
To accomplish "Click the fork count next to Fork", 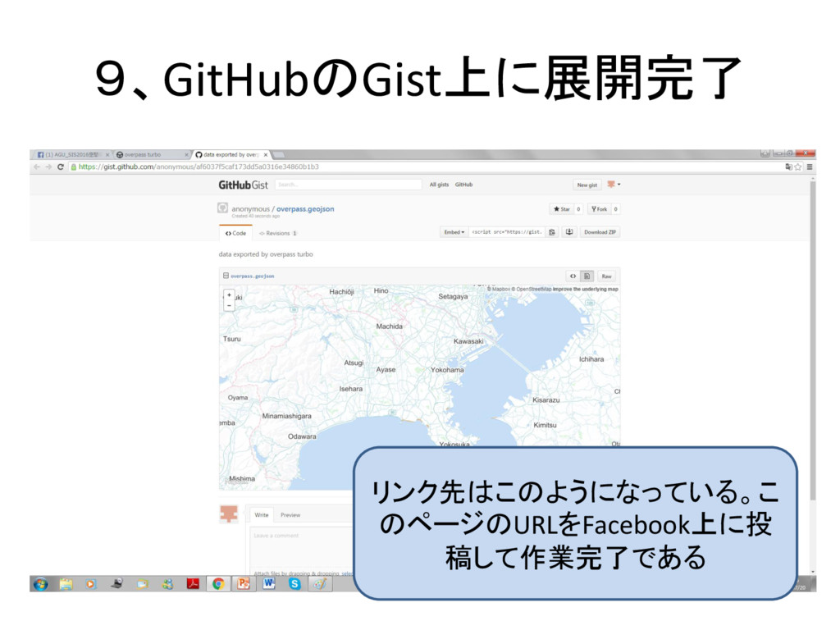I will 615,209.
